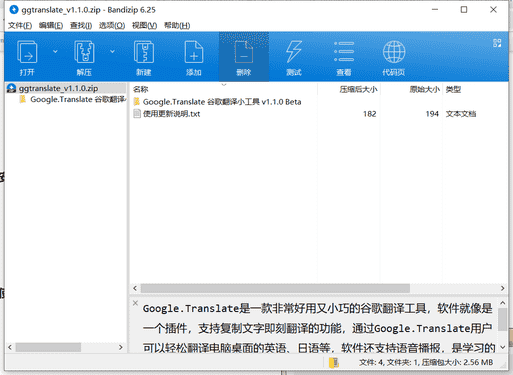This screenshot has height=375, width=513.
Task: Click the grid icon at toolbar's right end
Action: [497, 43]
